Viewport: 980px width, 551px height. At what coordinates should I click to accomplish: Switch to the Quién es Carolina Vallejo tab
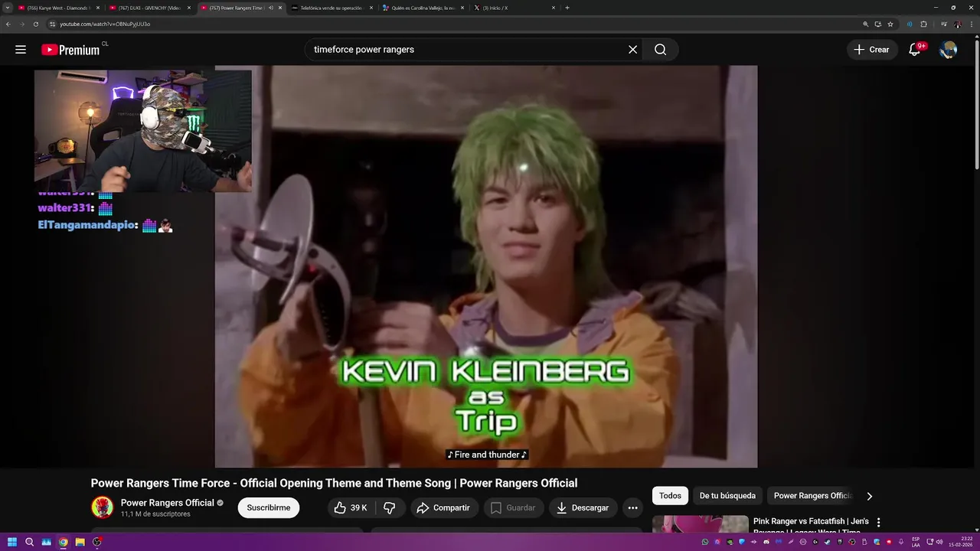pos(423,8)
